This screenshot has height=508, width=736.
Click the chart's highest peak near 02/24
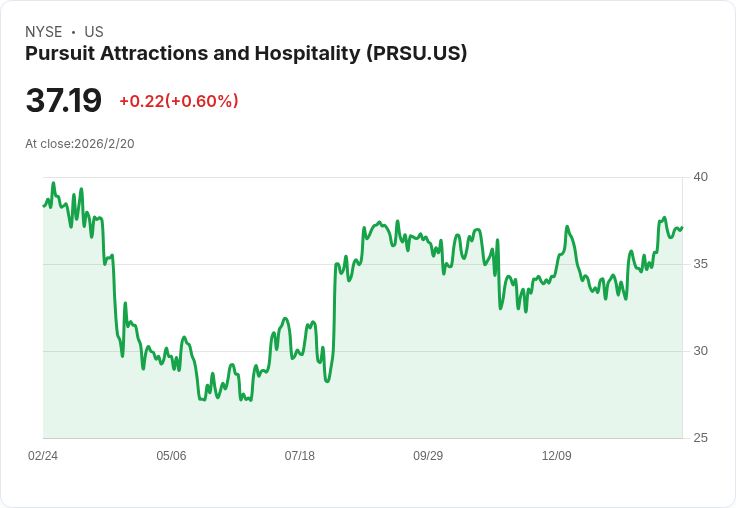click(x=54, y=183)
